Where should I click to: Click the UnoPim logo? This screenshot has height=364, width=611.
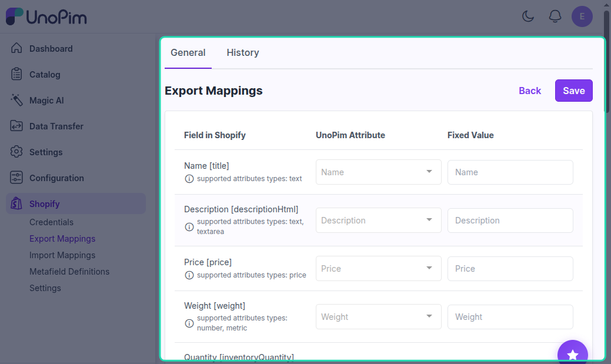click(46, 16)
